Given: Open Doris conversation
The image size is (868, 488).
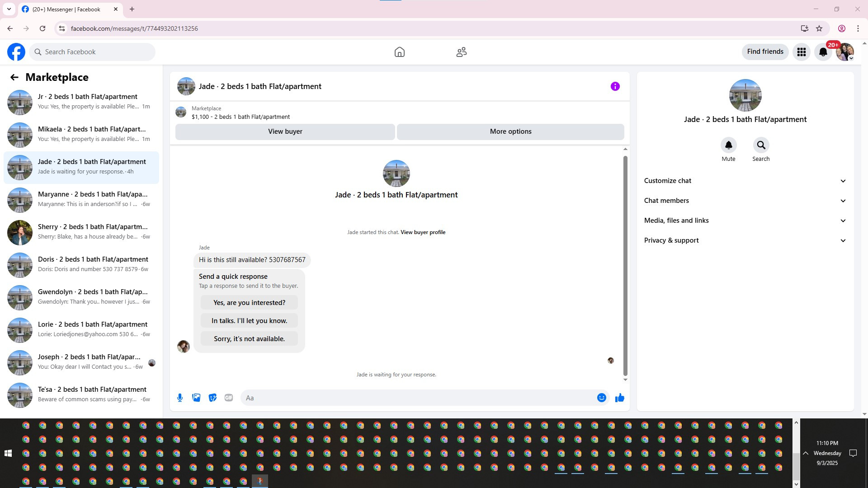Looking at the screenshot, I should tap(81, 265).
